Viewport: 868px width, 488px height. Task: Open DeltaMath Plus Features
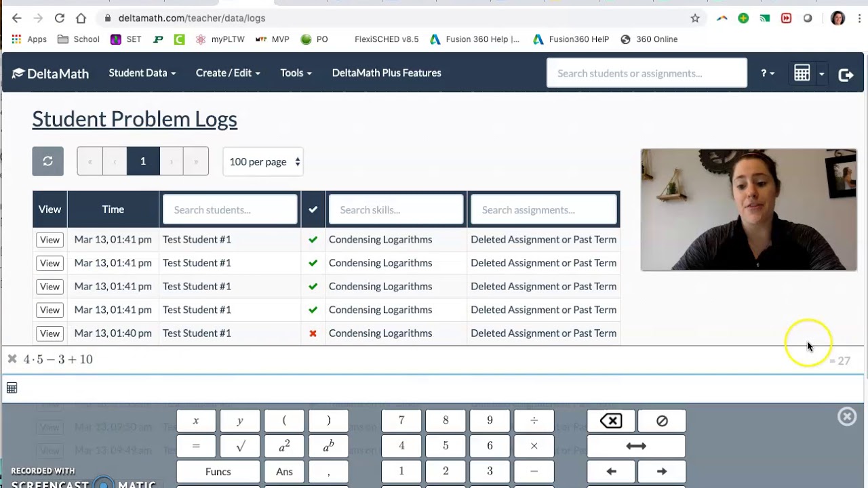(x=387, y=73)
